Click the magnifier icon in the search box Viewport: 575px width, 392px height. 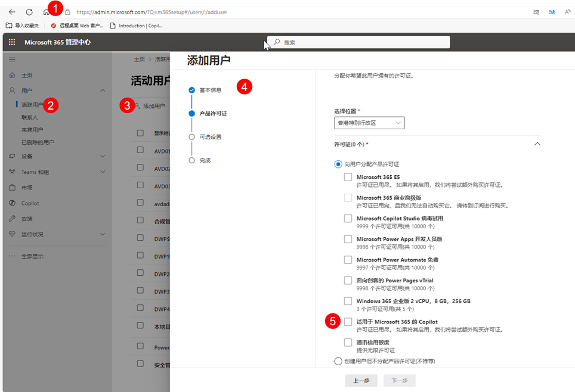click(x=277, y=42)
